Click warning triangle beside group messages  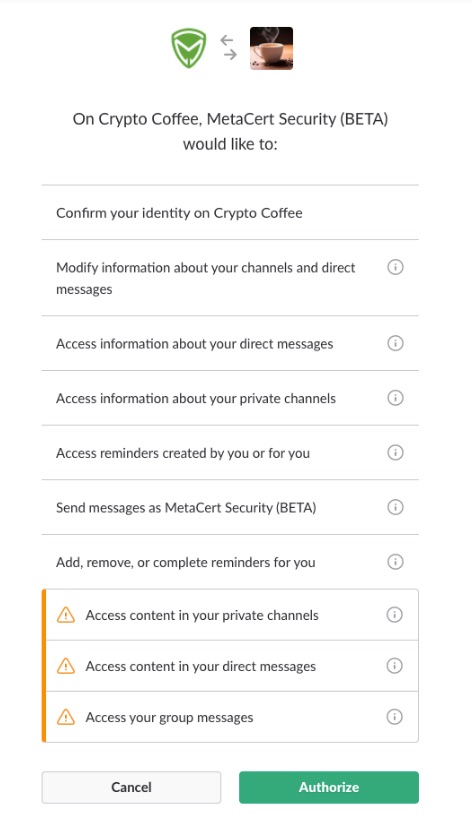[66, 718]
